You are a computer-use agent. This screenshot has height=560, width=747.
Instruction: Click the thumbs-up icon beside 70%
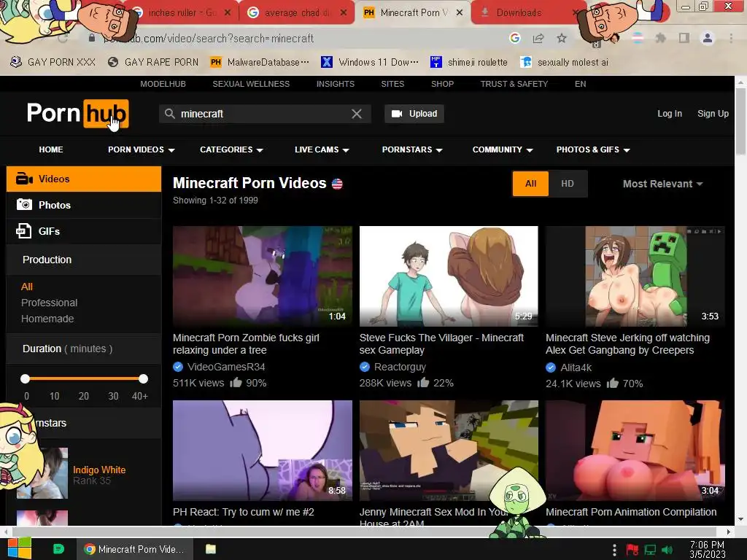pos(613,382)
